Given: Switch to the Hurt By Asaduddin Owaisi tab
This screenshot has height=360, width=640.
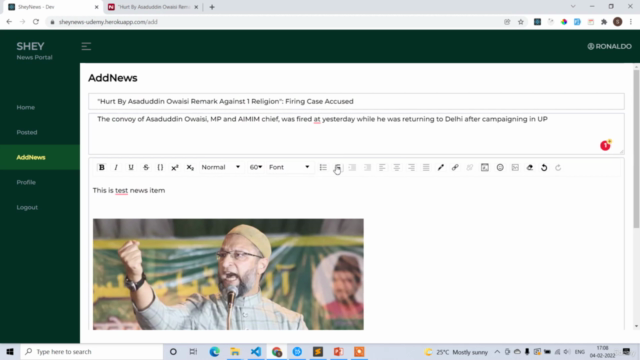Looking at the screenshot, I should point(153,7).
